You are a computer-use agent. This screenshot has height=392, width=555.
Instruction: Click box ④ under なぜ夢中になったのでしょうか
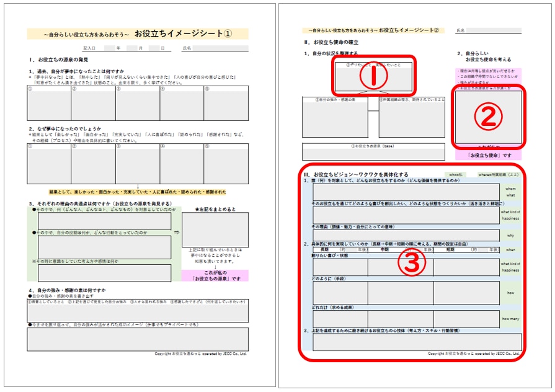tap(182, 164)
